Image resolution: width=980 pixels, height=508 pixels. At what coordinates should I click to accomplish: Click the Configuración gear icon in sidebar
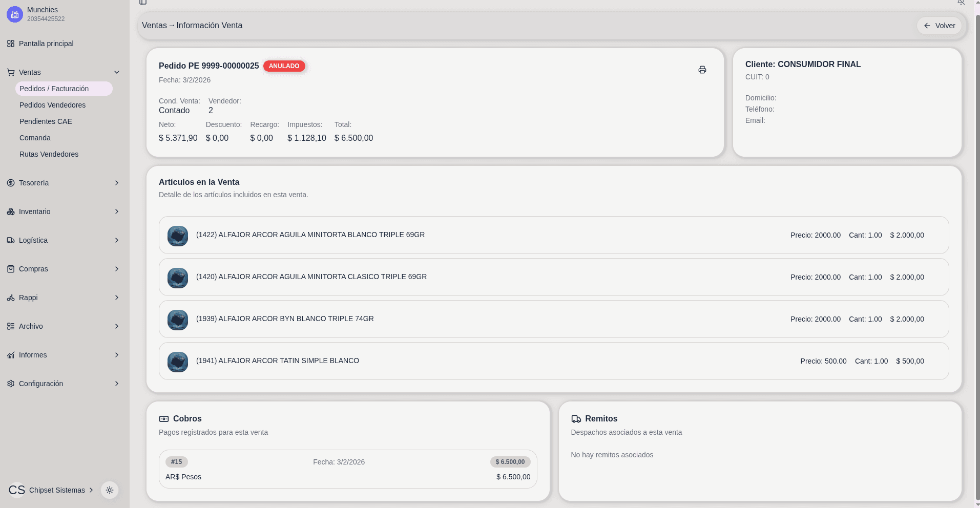click(x=11, y=384)
